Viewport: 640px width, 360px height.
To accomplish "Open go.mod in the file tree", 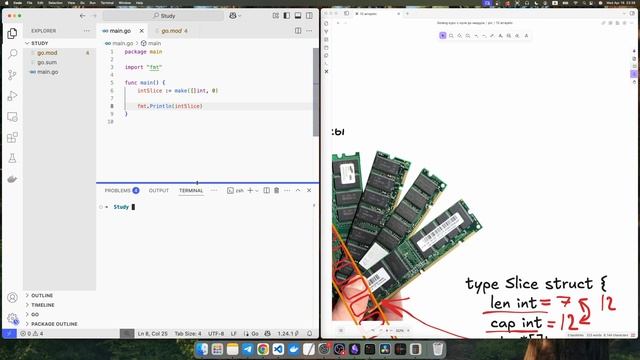I will [x=47, y=53].
